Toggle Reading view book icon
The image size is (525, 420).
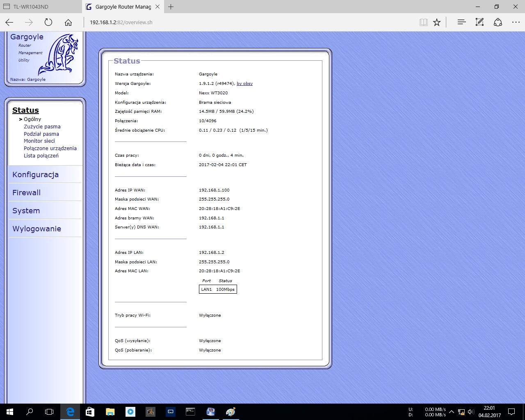click(x=424, y=22)
